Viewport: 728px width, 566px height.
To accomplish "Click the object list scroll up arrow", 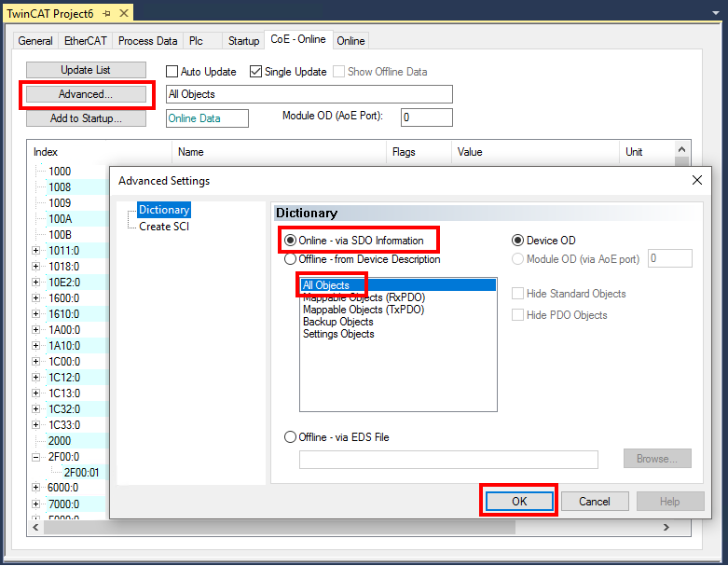I will pyautogui.click(x=681, y=149).
